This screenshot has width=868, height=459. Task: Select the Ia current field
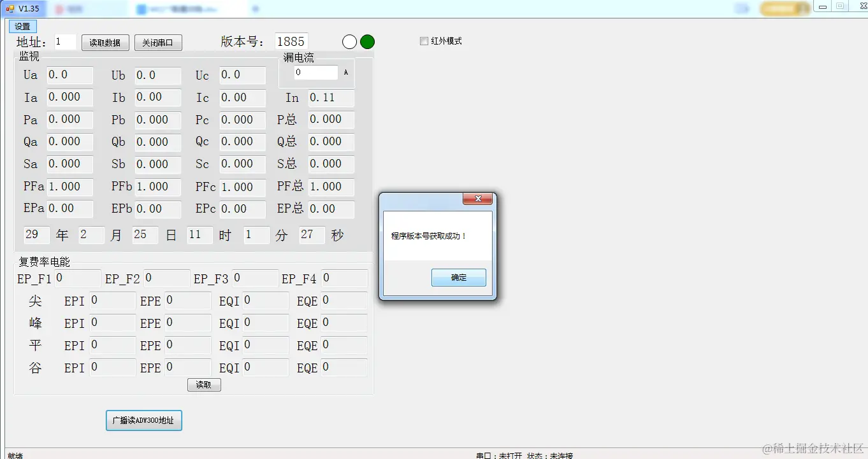(x=70, y=97)
